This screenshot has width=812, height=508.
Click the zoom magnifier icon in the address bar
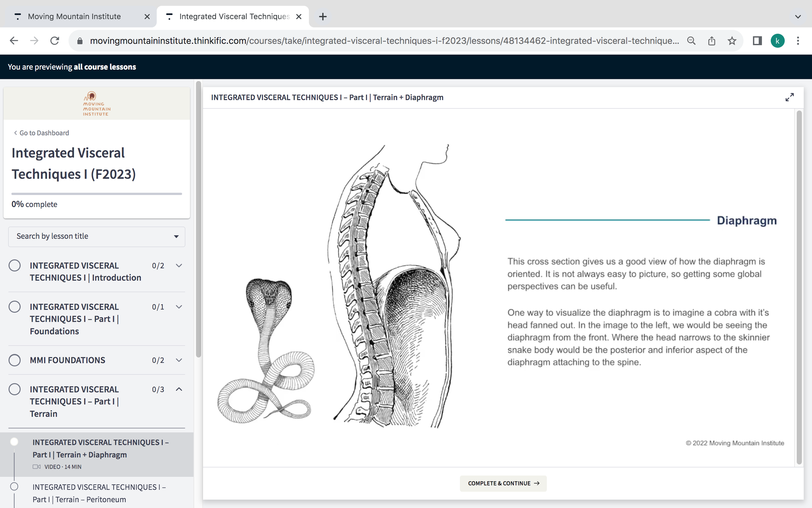tap(691, 41)
